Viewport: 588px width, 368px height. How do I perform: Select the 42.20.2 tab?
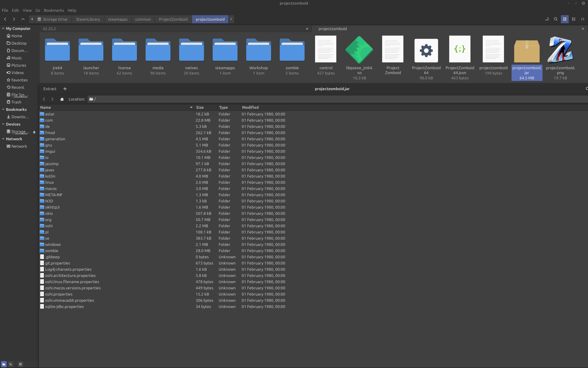(49, 29)
